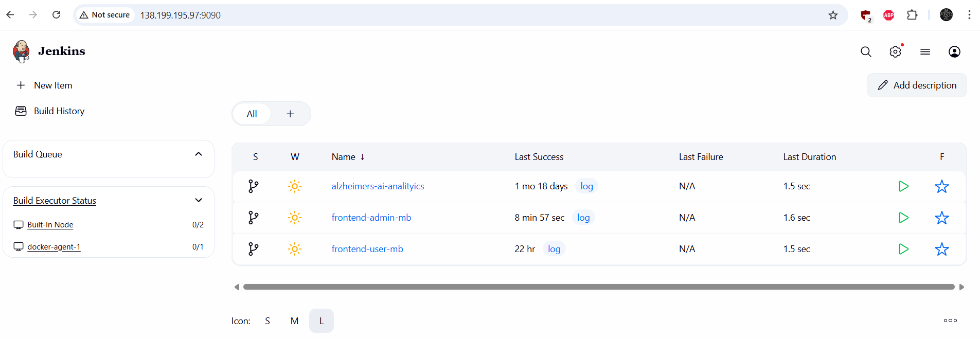
Task: Toggle favorite star for alzheimers-ai-analitycs
Action: pos(941,186)
